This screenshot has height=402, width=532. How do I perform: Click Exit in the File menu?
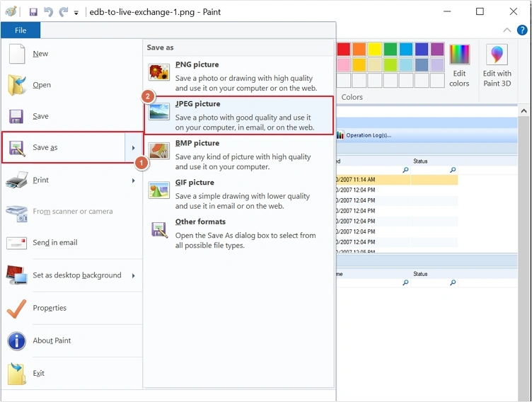[38, 373]
